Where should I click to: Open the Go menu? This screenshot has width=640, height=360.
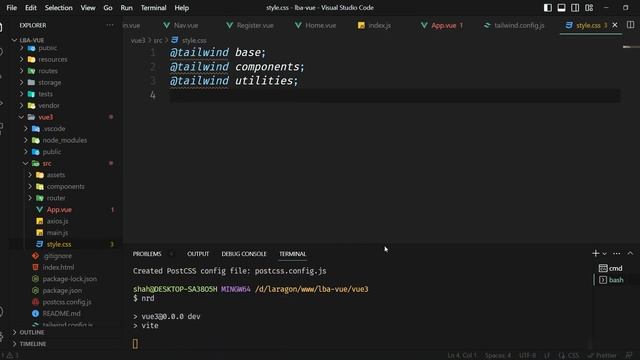click(x=108, y=8)
